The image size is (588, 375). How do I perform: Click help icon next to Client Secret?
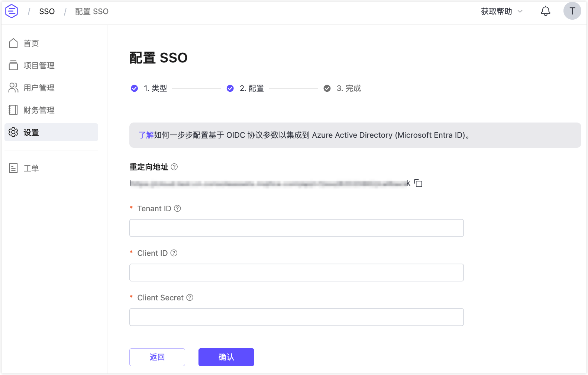(190, 297)
